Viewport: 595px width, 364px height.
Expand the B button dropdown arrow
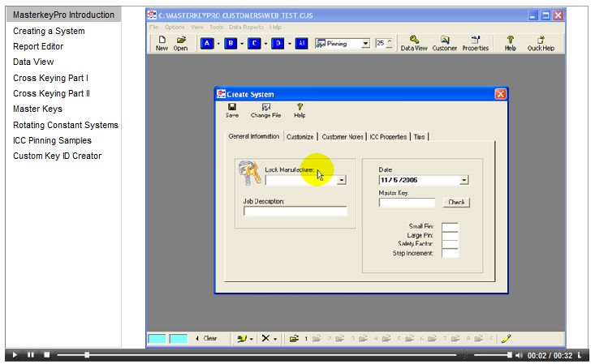tap(242, 44)
